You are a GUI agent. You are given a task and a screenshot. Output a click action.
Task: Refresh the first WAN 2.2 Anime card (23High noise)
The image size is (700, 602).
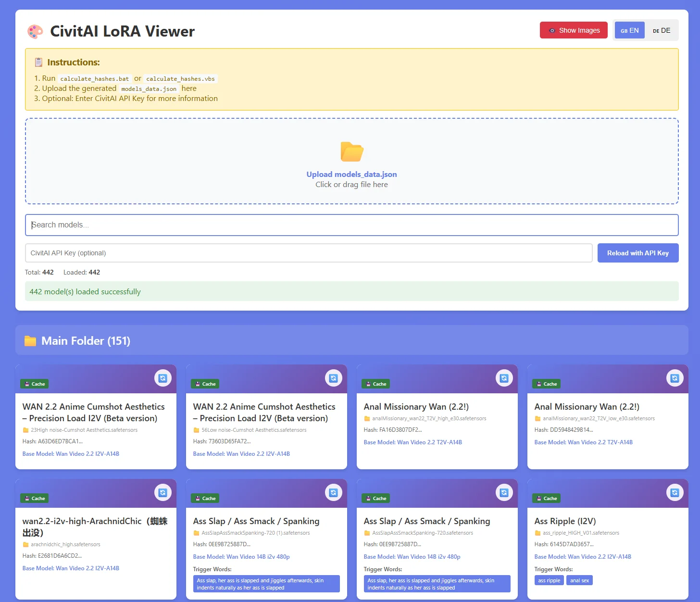click(x=162, y=378)
